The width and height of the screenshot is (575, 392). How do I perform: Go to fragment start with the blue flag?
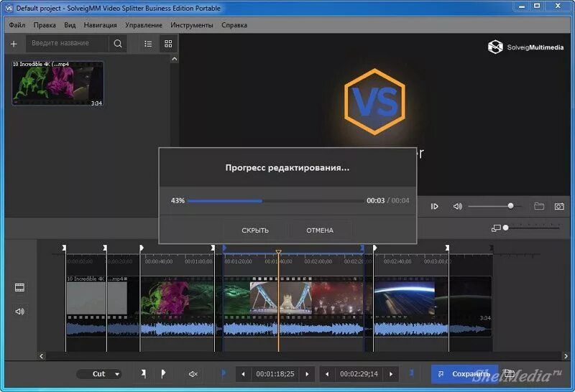224,373
